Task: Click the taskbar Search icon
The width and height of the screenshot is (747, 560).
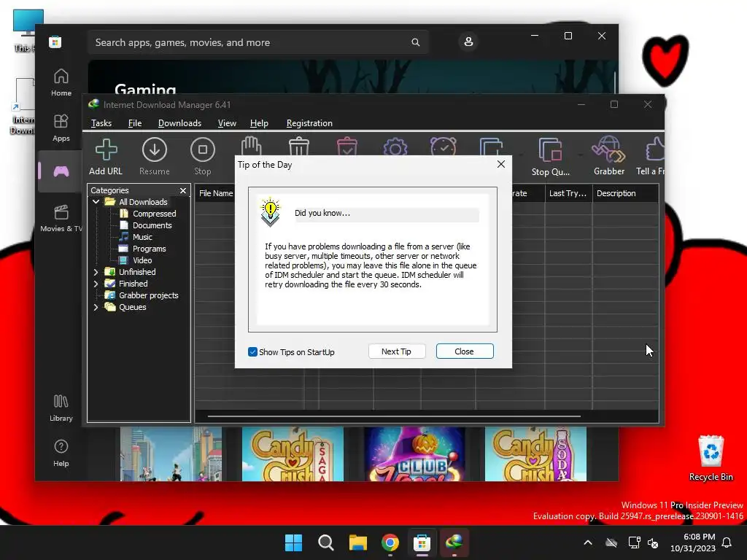Action: (326, 542)
